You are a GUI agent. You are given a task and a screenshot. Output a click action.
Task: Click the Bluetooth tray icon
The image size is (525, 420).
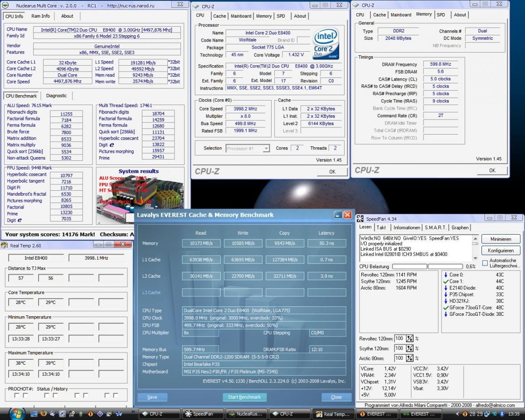[x=501, y=414]
